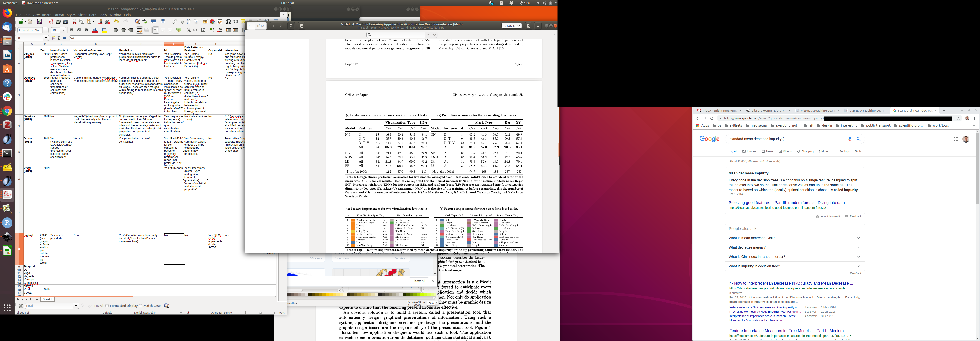Image resolution: width=980 pixels, height=341 pixels.
Task: Switch to the Library Home browser tab
Action: click(768, 111)
